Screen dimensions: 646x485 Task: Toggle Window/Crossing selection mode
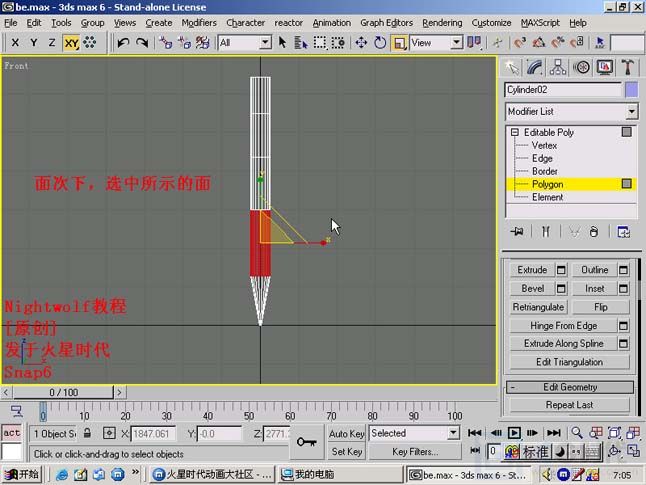point(338,42)
